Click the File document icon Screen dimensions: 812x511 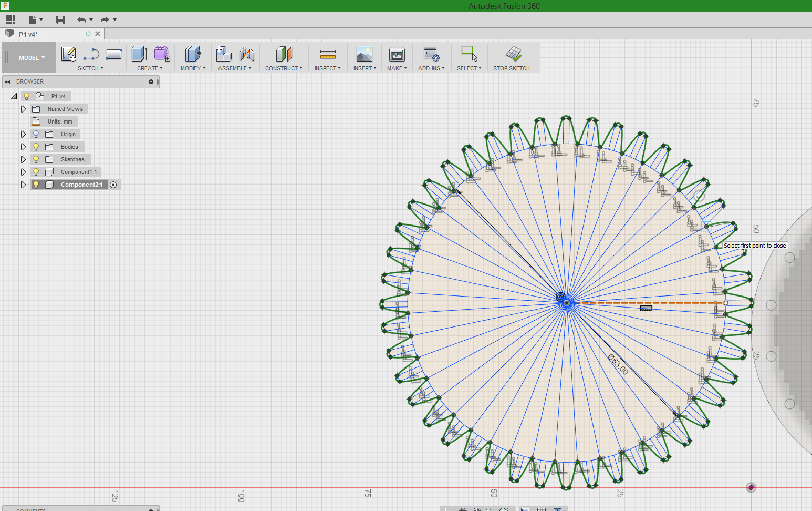[33, 20]
